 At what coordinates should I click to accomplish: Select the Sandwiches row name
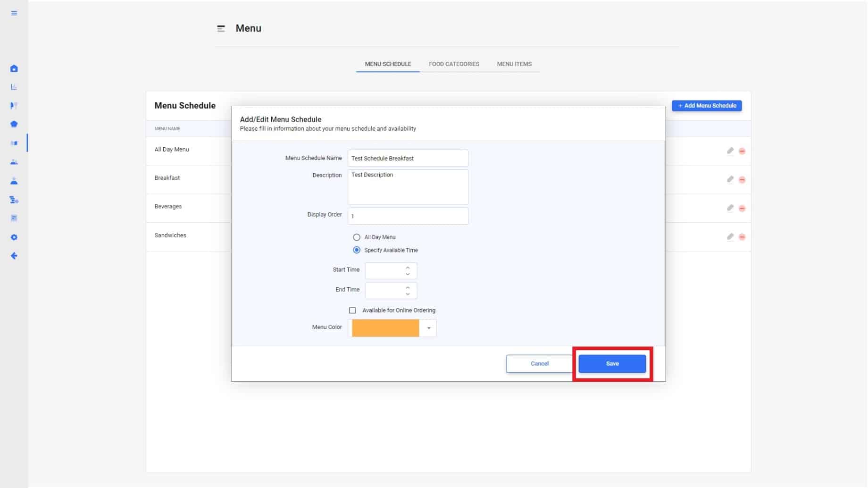170,236
